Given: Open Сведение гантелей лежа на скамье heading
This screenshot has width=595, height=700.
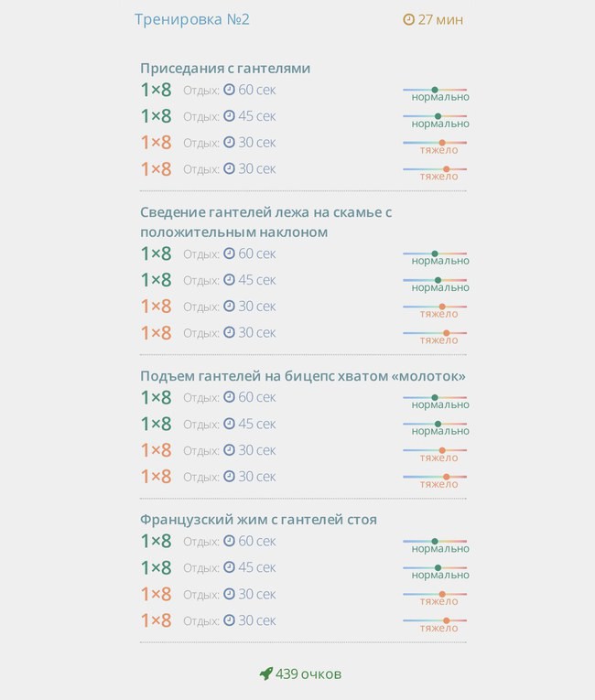Looking at the screenshot, I should (265, 222).
